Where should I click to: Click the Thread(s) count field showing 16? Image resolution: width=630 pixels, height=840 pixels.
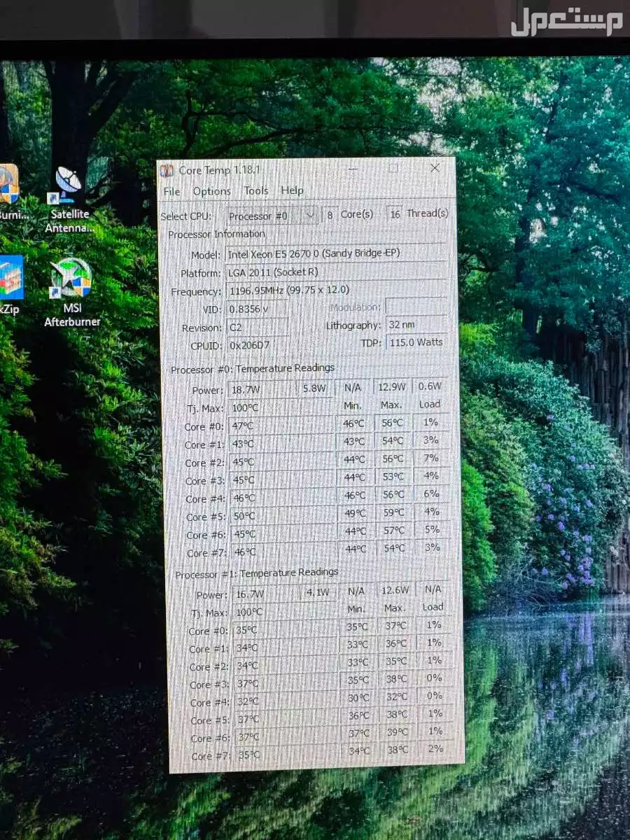[395, 214]
